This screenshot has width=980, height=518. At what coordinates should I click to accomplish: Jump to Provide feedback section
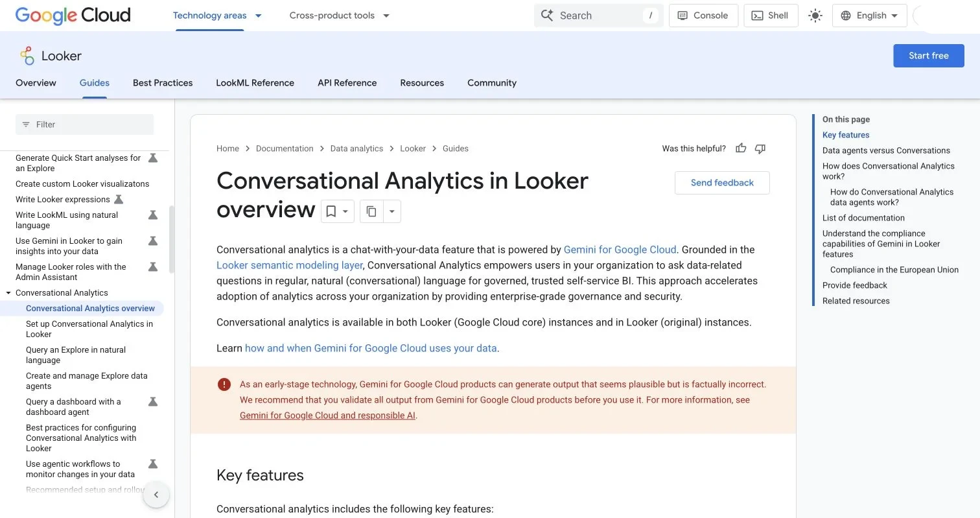click(855, 285)
